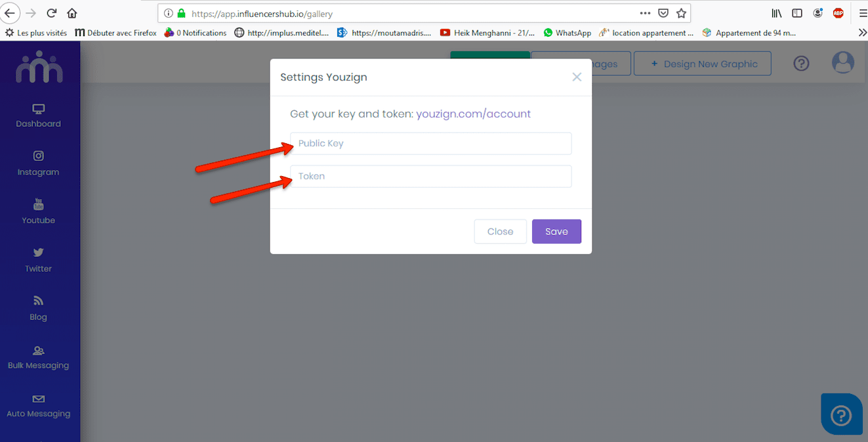Click the help question mark in header

tap(801, 64)
